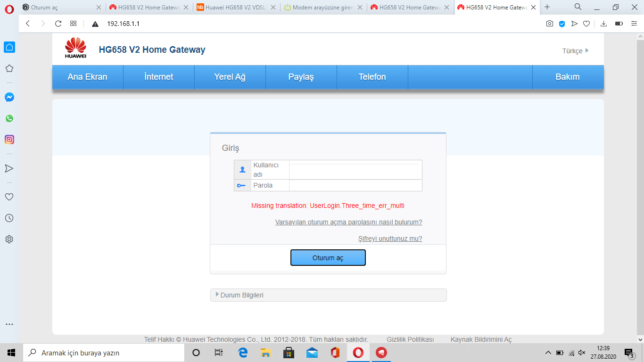This screenshot has width=644, height=362.
Task: Open the ad blocker shield icon
Action: tap(562, 24)
